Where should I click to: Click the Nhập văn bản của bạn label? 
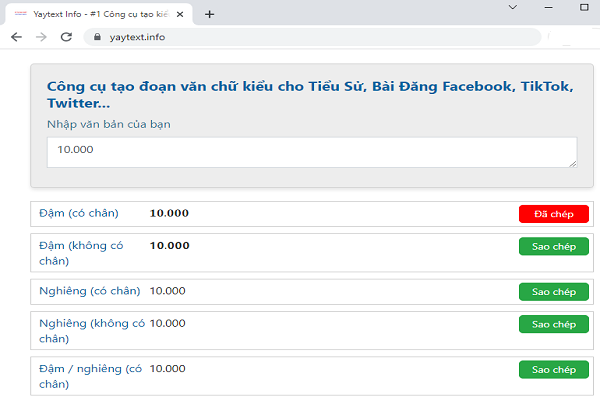pos(109,124)
